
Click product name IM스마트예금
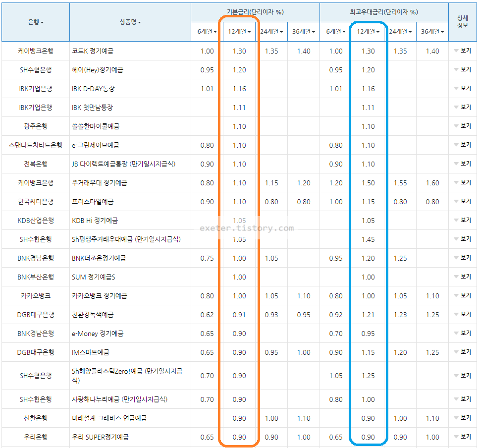(91, 352)
